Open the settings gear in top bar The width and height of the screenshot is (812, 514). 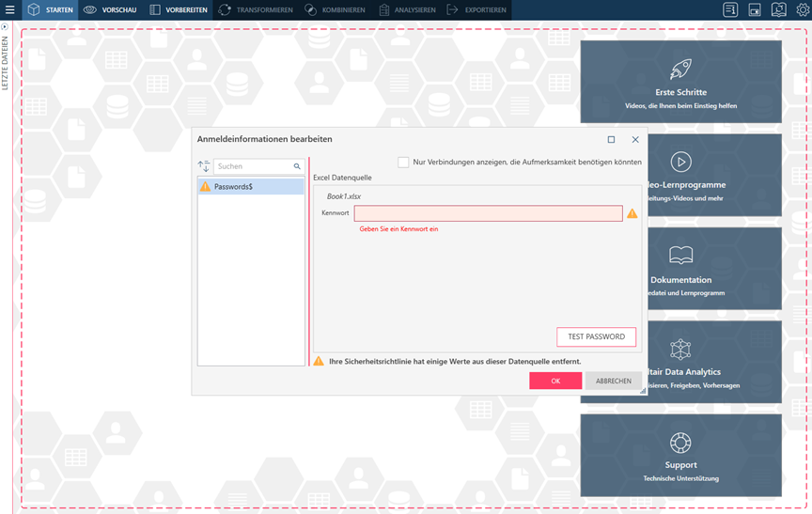tap(802, 10)
